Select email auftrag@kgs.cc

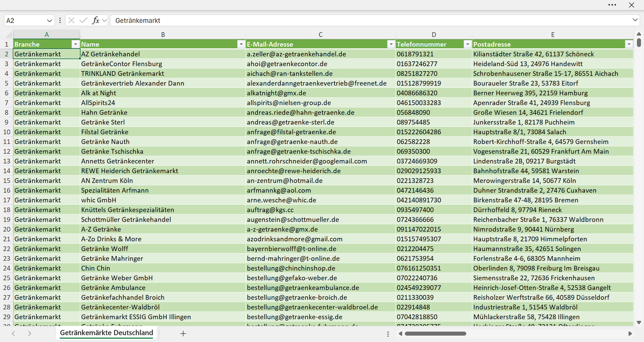coord(321,209)
